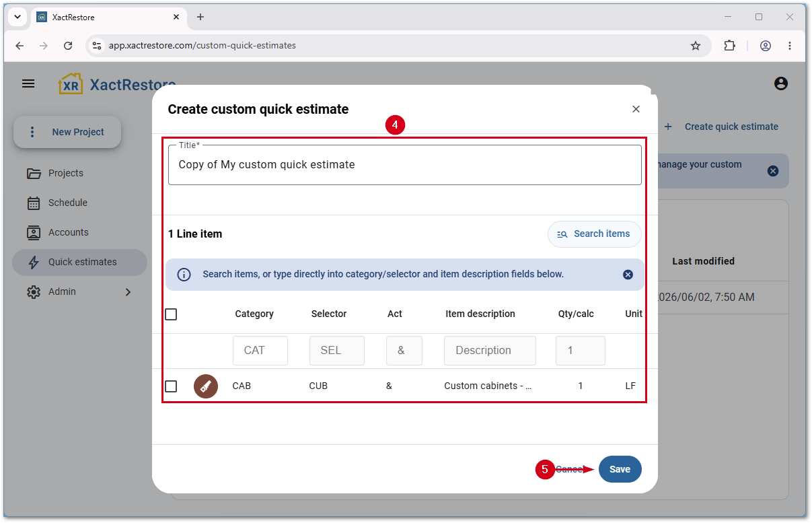This screenshot has height=523, width=812.
Task: Toggle the select-all header checkbox
Action: pyautogui.click(x=171, y=314)
